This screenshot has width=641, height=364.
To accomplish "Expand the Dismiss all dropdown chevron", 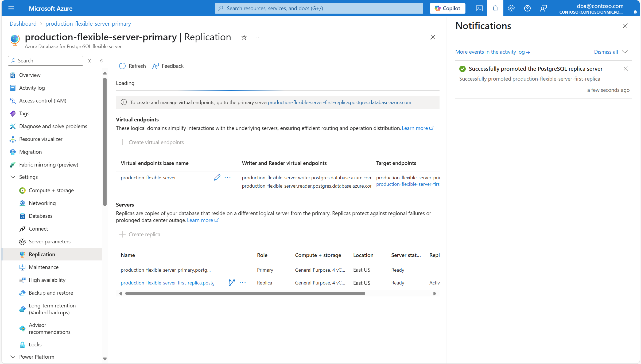I will pyautogui.click(x=625, y=52).
